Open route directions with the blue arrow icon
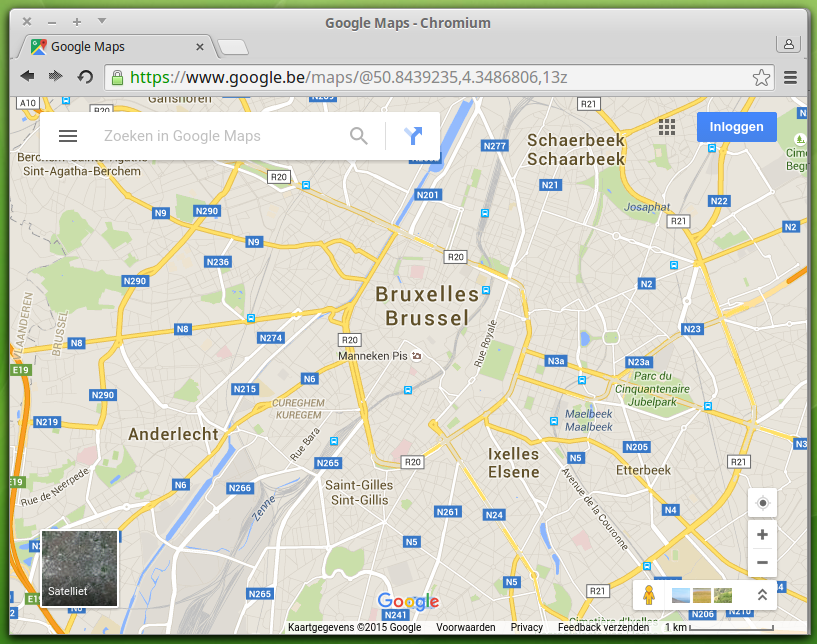 point(413,136)
